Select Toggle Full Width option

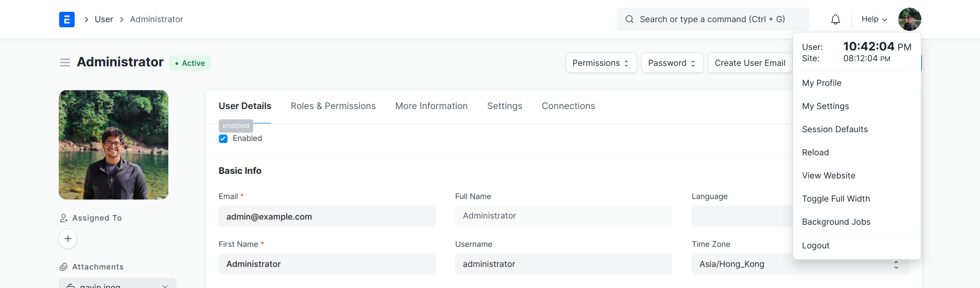(857, 199)
